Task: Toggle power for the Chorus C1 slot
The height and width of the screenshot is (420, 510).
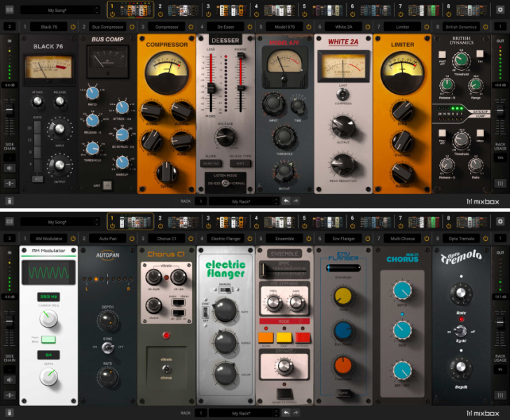Action: 191,238
